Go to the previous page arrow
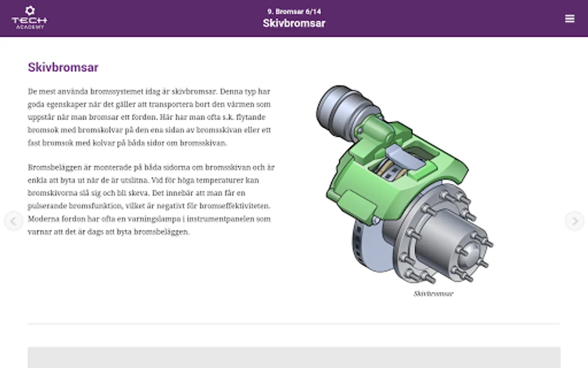Viewport: 588px width, 368px height. [13, 221]
